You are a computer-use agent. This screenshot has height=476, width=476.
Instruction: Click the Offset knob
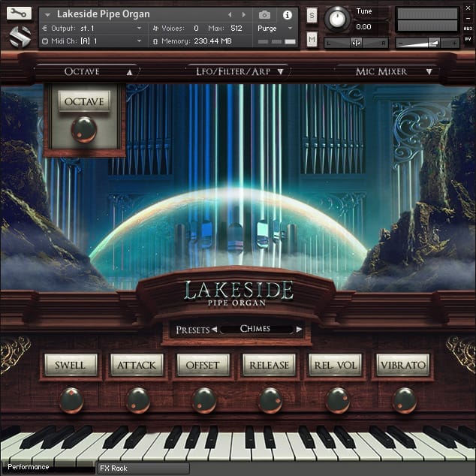[204, 401]
